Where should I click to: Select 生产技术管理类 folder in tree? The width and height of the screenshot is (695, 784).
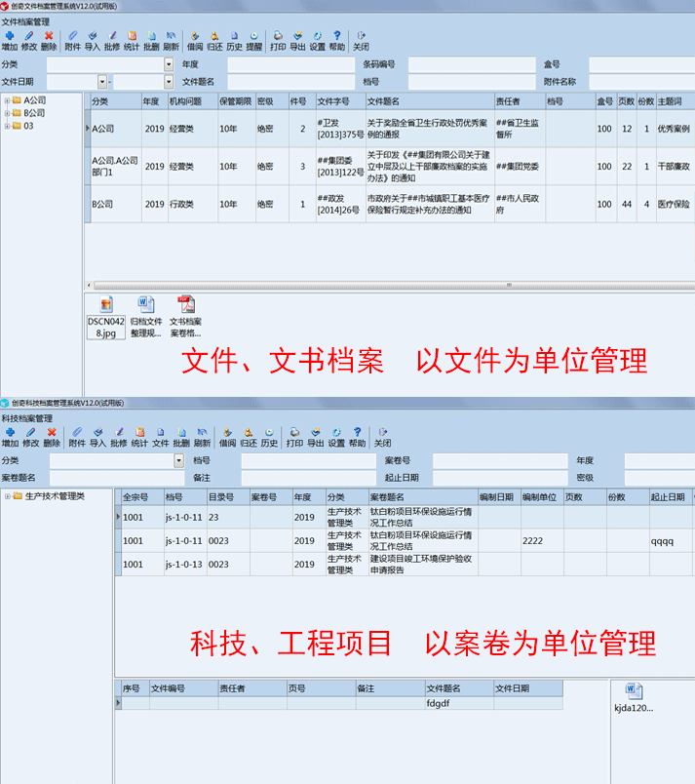point(50,496)
